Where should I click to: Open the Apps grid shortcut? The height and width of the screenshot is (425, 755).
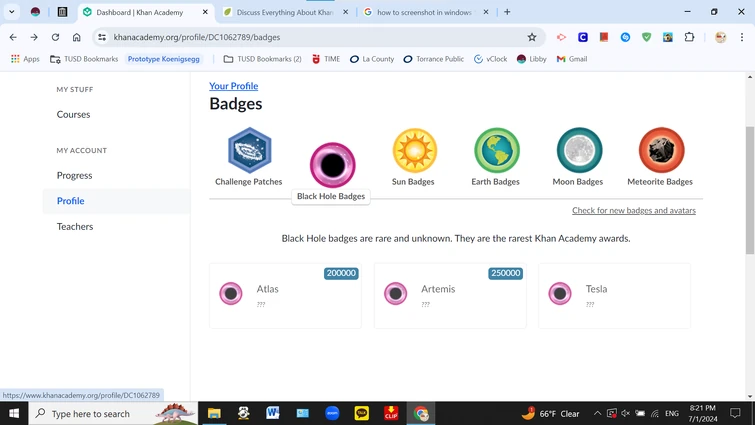[25, 59]
